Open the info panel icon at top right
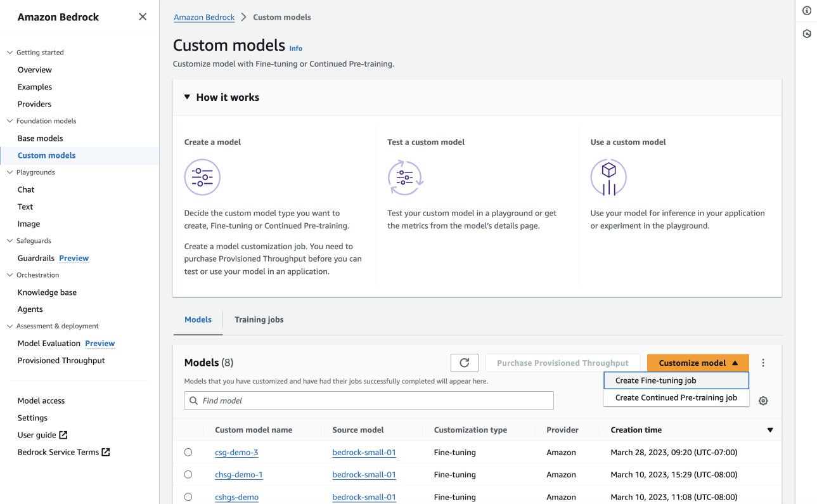 pyautogui.click(x=806, y=11)
